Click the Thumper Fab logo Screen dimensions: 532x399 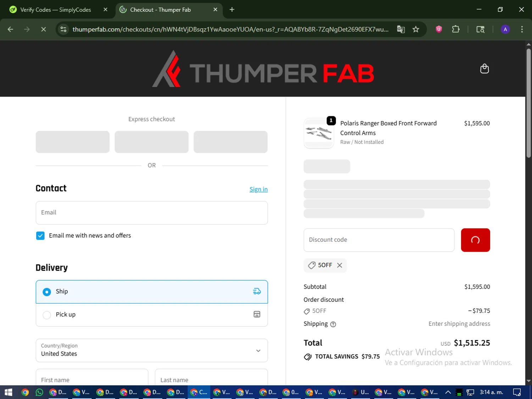(263, 69)
